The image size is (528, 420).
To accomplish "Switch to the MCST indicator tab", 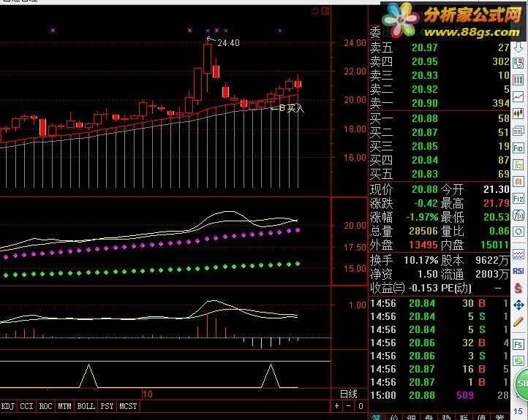I will (128, 406).
